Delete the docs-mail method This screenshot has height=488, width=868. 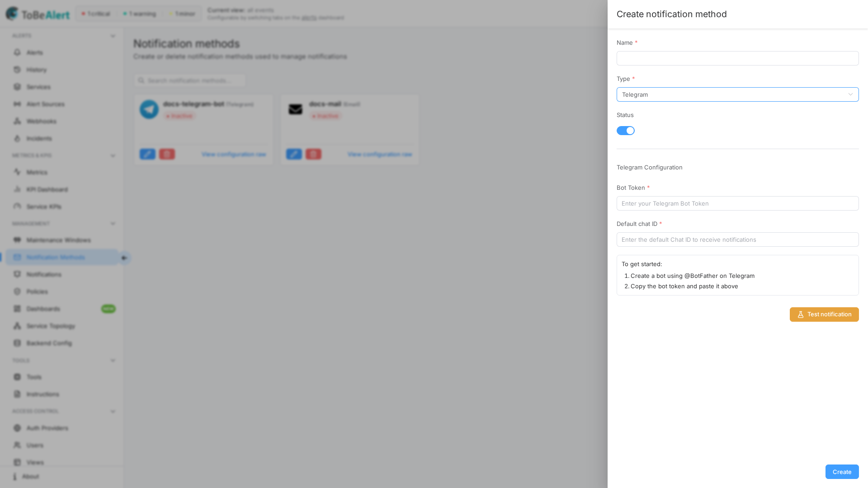[x=313, y=154]
